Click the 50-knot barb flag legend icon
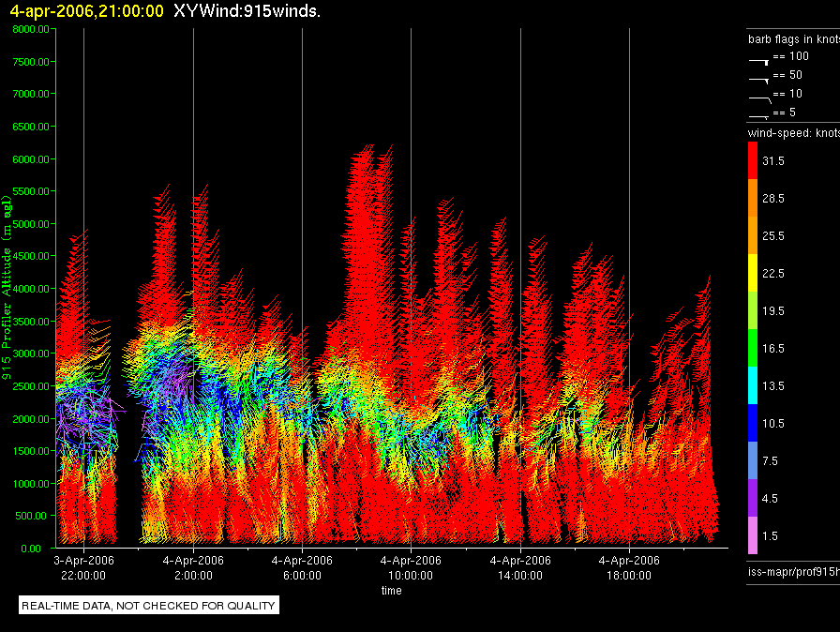This screenshot has height=632, width=840. coord(758,81)
